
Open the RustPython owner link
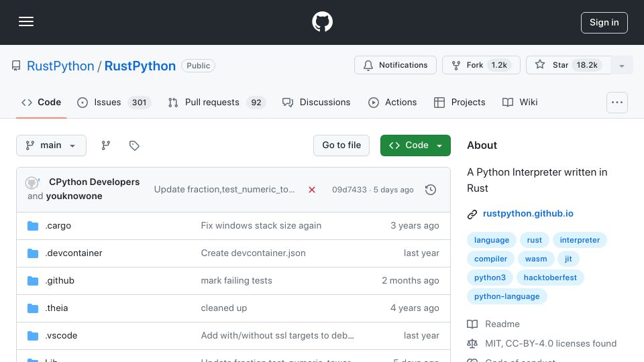pos(60,66)
